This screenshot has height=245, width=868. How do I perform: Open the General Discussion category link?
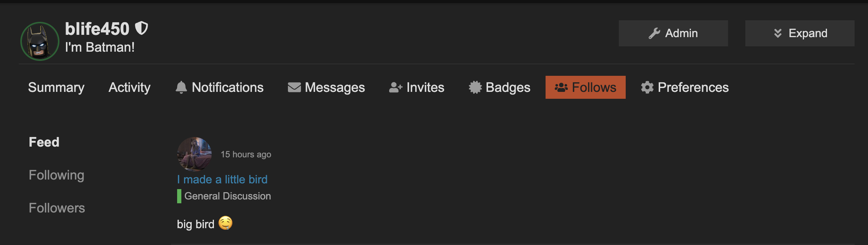click(x=227, y=196)
